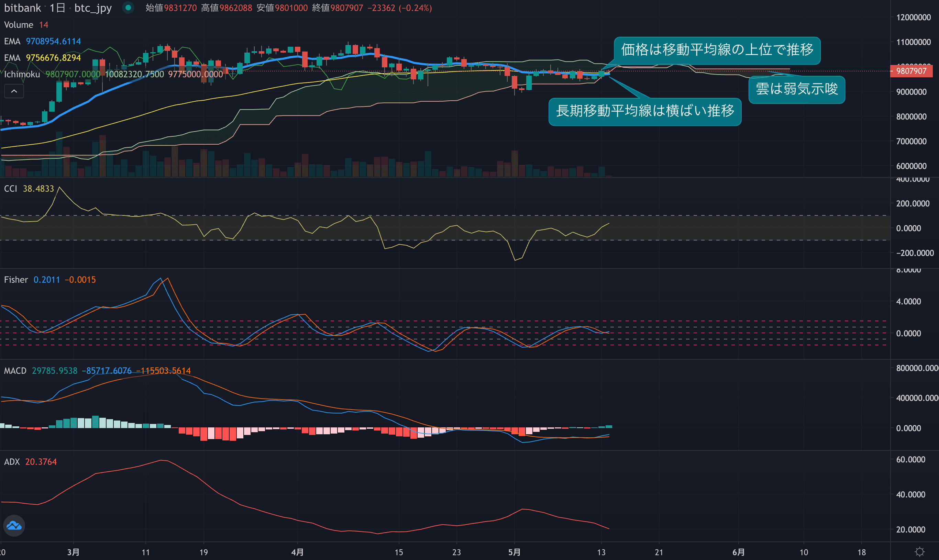
Task: Select the '長期移動平均線は横ばい推移' callout annotation
Action: click(x=645, y=111)
